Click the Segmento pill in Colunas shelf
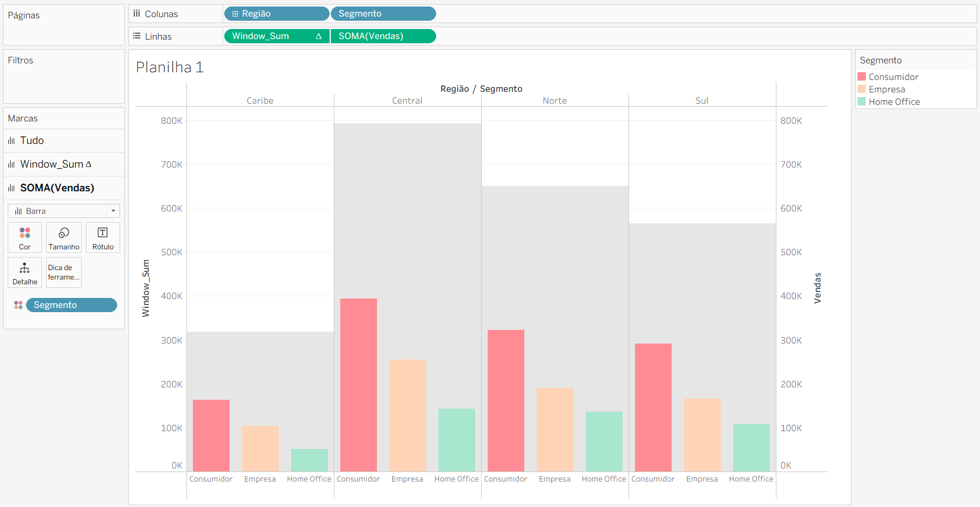980x507 pixels. [x=383, y=14]
